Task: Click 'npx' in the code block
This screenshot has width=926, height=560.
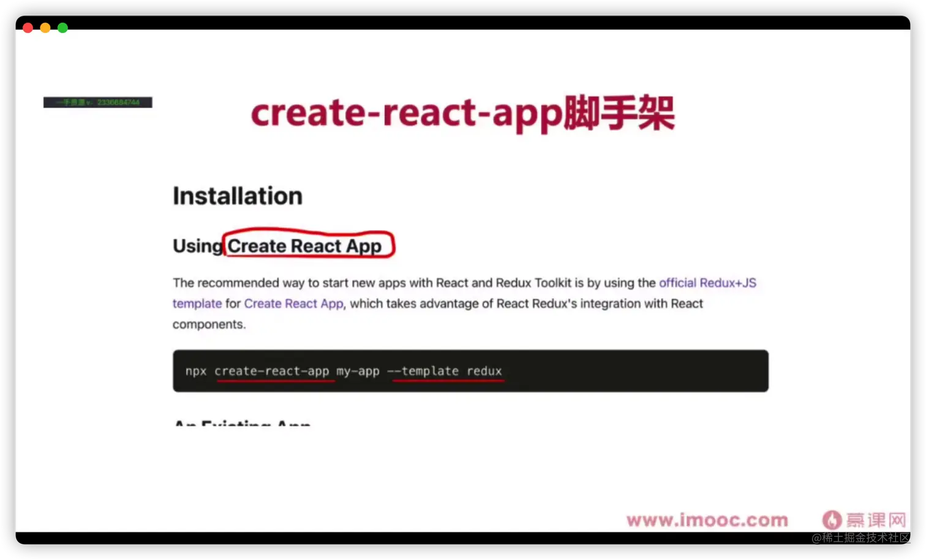Action: click(196, 371)
